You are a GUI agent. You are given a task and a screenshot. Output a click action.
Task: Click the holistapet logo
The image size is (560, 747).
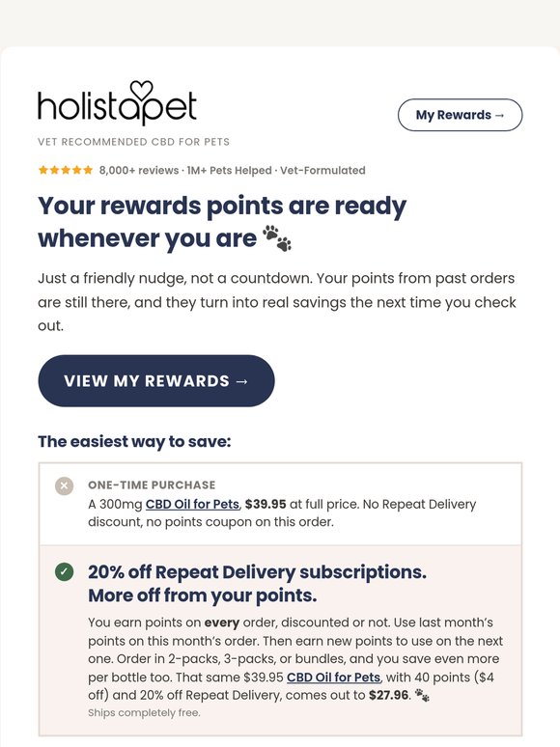117,103
